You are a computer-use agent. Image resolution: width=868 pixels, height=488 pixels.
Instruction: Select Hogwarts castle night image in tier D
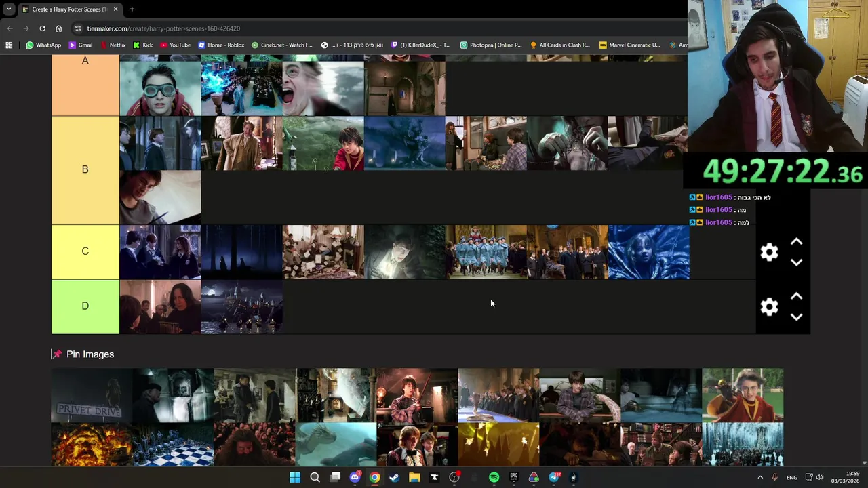[241, 307]
